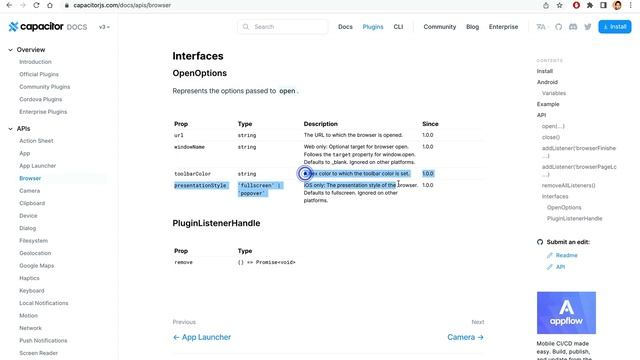Open the extensions puzzle icon
This screenshot has width=640, height=360.
[x=590, y=5]
